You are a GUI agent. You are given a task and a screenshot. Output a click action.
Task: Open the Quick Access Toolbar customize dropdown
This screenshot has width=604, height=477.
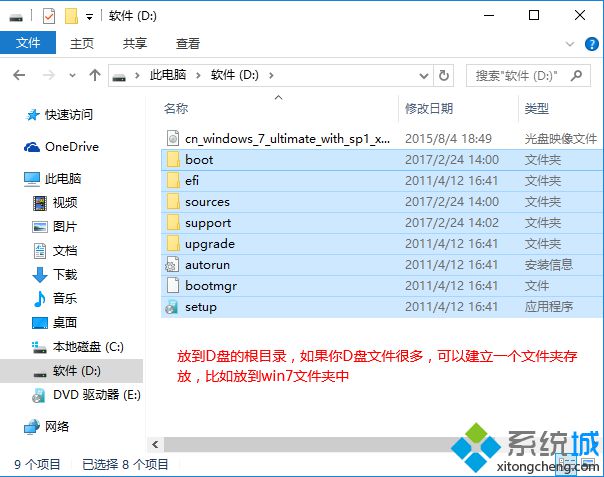(x=90, y=17)
